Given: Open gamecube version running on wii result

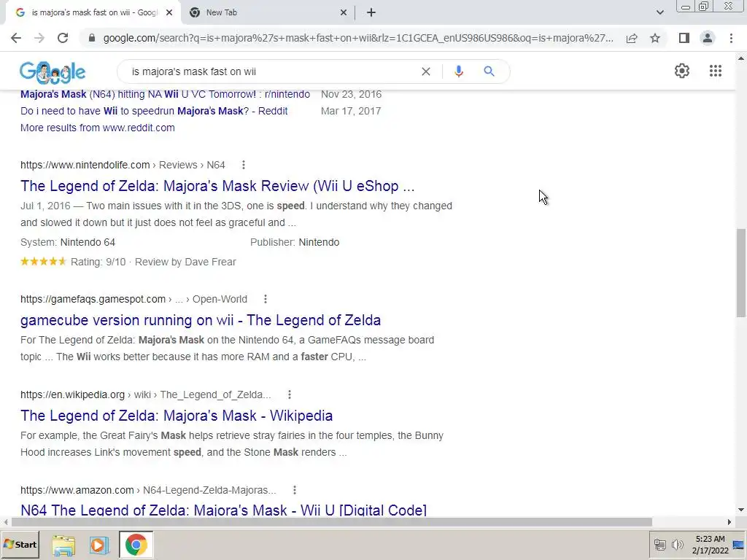Looking at the screenshot, I should pos(201,320).
